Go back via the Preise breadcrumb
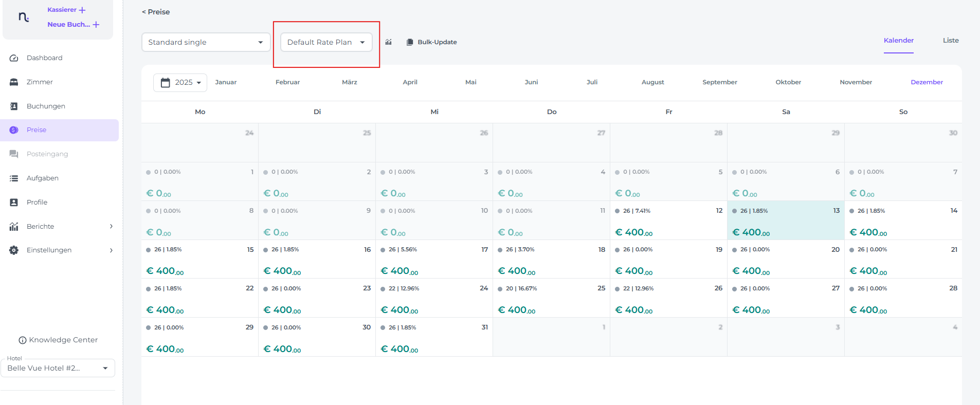This screenshot has height=405, width=980. click(x=156, y=12)
